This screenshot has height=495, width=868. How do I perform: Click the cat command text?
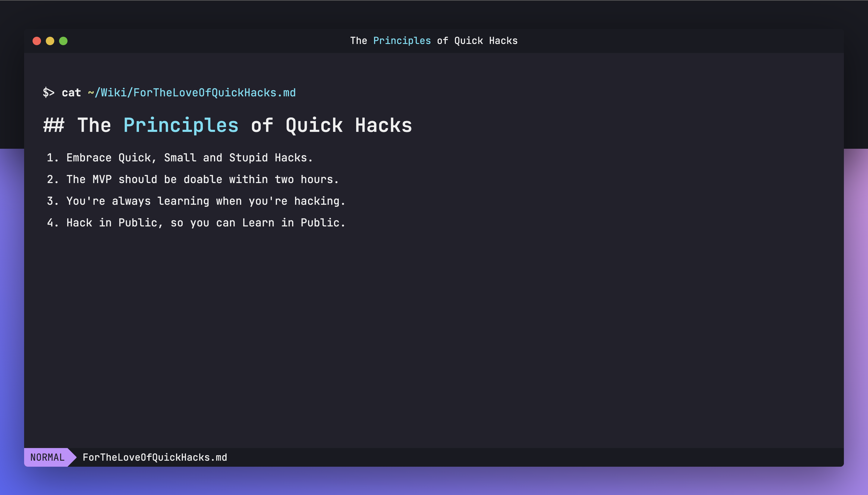coord(71,92)
